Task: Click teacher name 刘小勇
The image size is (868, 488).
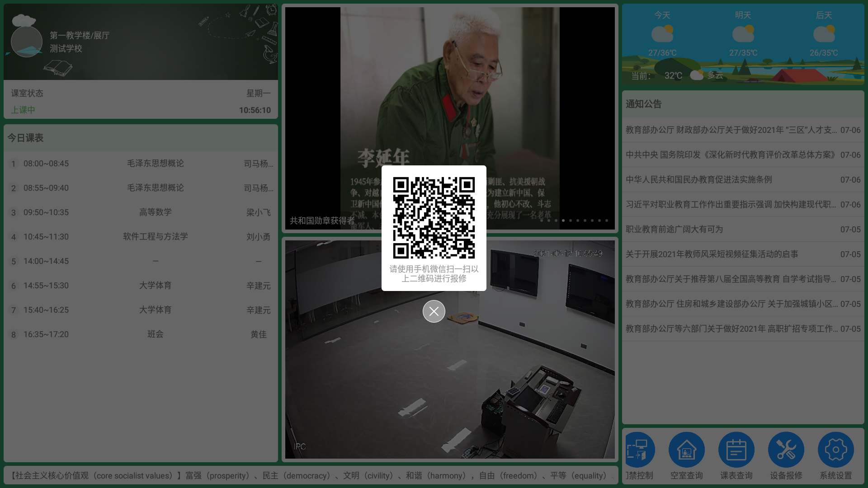Action: coord(259,237)
